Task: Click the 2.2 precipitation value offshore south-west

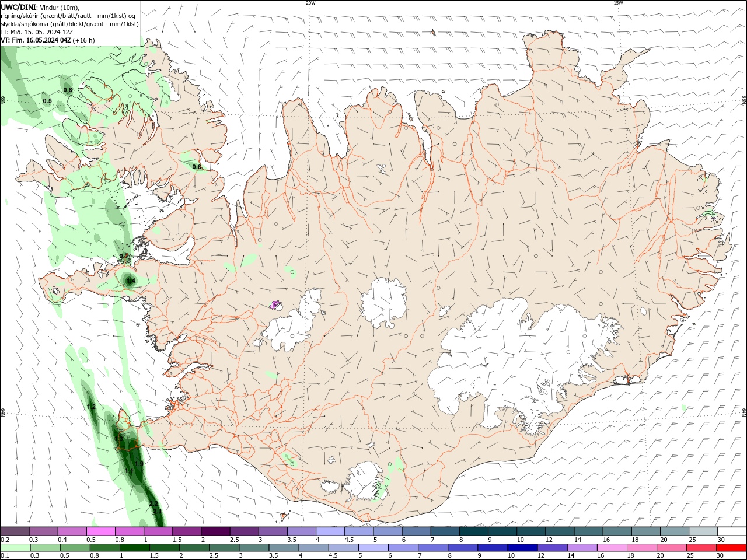Action: pos(153,503)
